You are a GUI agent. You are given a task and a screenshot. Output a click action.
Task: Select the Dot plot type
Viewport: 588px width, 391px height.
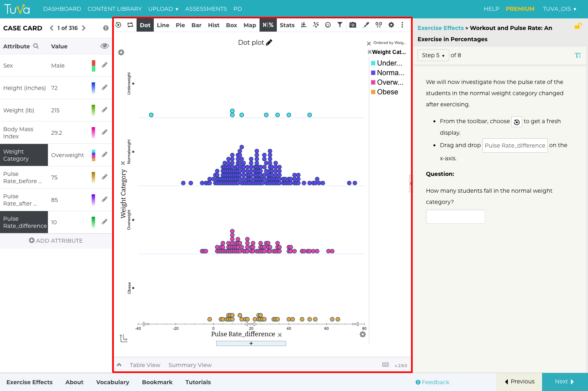pyautogui.click(x=145, y=25)
